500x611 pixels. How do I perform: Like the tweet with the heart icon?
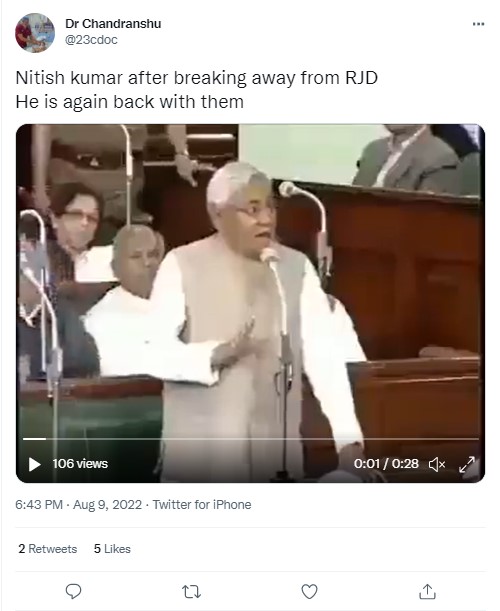click(x=309, y=592)
